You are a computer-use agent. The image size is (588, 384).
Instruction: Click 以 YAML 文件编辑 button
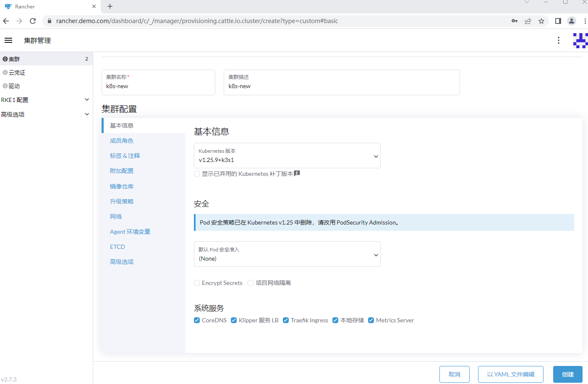[511, 374]
